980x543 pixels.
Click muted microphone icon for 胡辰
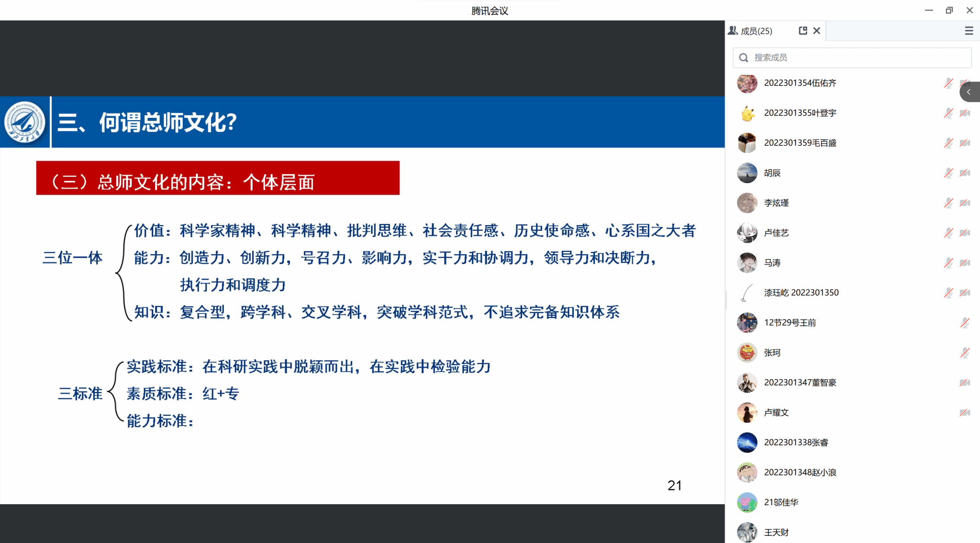(x=948, y=173)
